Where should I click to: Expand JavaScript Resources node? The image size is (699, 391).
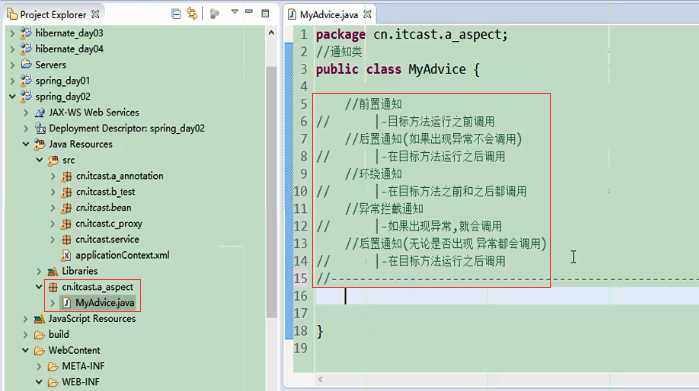click(x=26, y=319)
